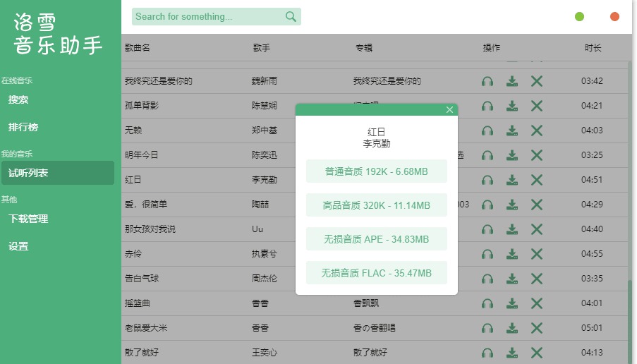Go to 排行榜 in the sidebar
Screen dimensions: 637x364
(x=23, y=128)
